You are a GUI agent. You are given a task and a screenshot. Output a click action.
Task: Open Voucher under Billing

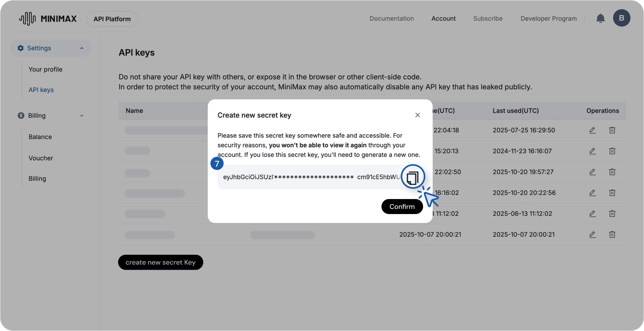(x=41, y=158)
